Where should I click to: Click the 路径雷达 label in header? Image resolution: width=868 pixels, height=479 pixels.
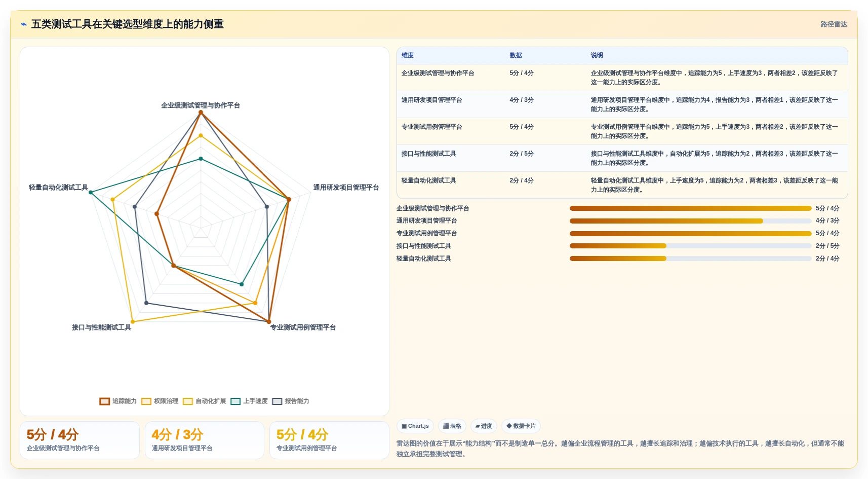point(834,24)
